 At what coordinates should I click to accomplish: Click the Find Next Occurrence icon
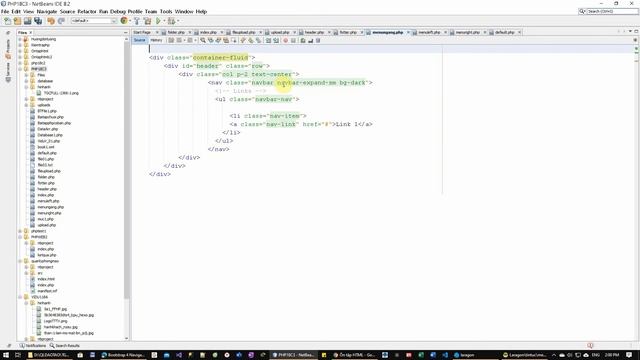(218, 40)
